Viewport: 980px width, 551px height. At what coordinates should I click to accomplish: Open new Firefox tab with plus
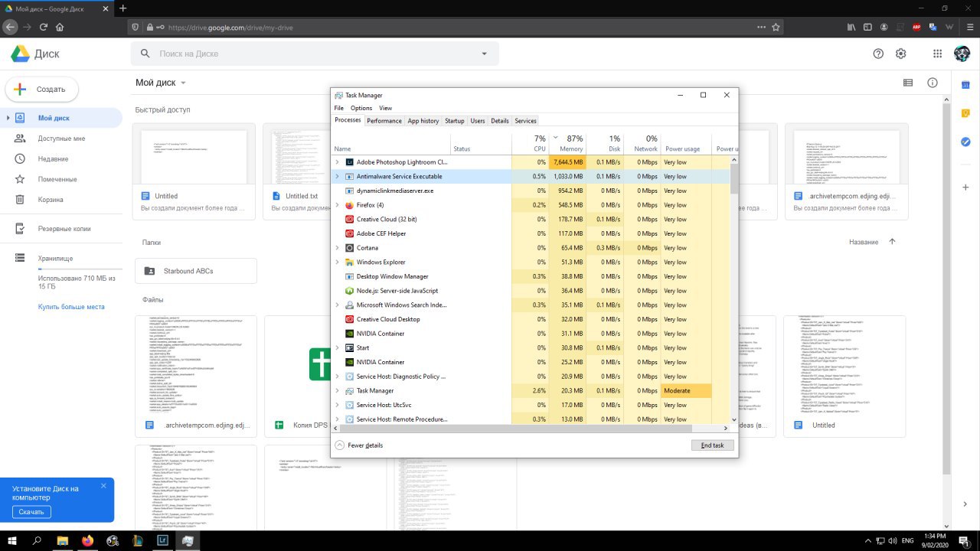pos(122,8)
